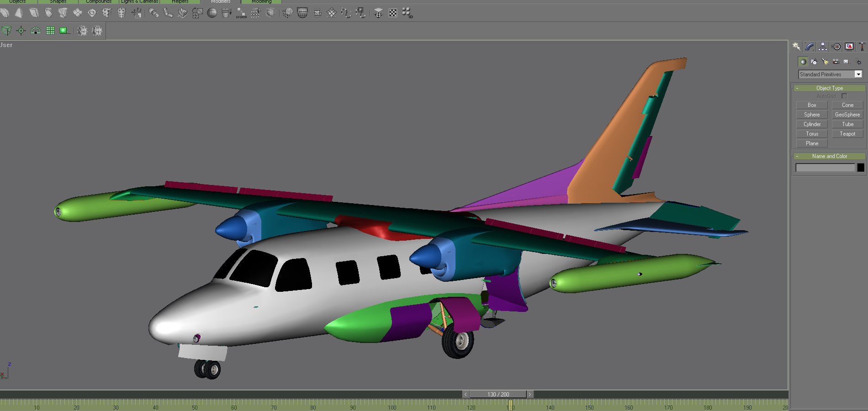Open the Display command panel tab
The image size is (868, 411).
click(x=849, y=47)
